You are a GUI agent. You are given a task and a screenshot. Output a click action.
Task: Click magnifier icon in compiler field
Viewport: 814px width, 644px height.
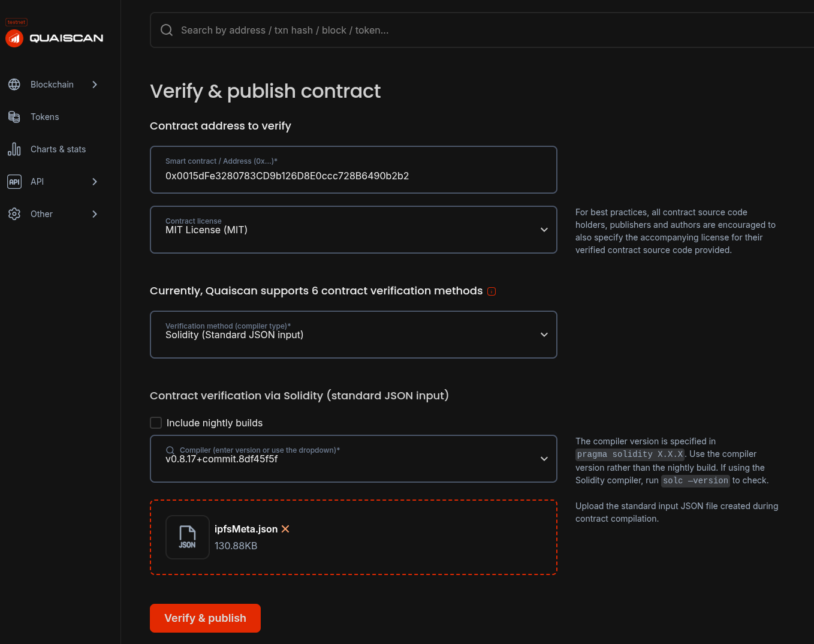[x=170, y=450]
